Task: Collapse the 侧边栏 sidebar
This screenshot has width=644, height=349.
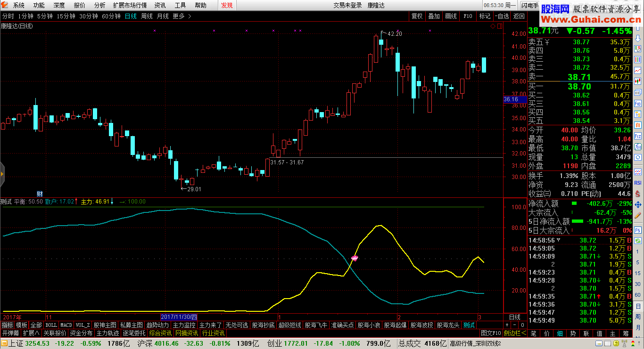Action: [x=515, y=333]
